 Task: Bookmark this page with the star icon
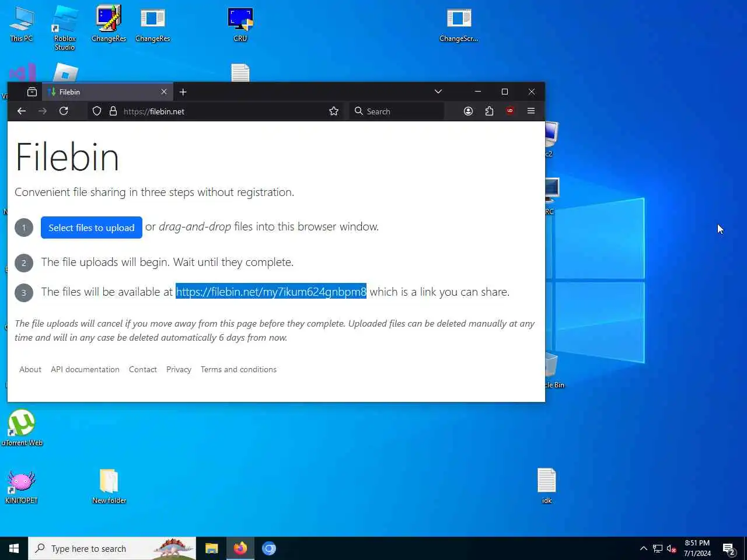334,111
